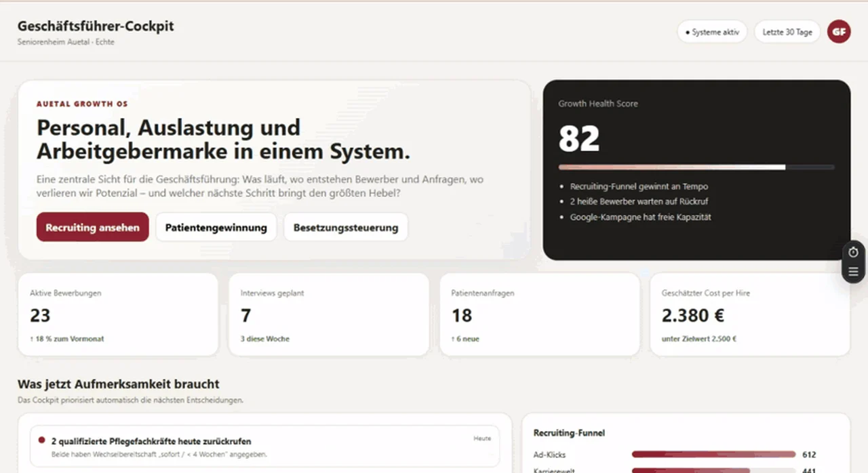Click the 'Was jetzt Aufmerksamkeit braucht' heading
The height and width of the screenshot is (473, 868).
[x=119, y=384]
